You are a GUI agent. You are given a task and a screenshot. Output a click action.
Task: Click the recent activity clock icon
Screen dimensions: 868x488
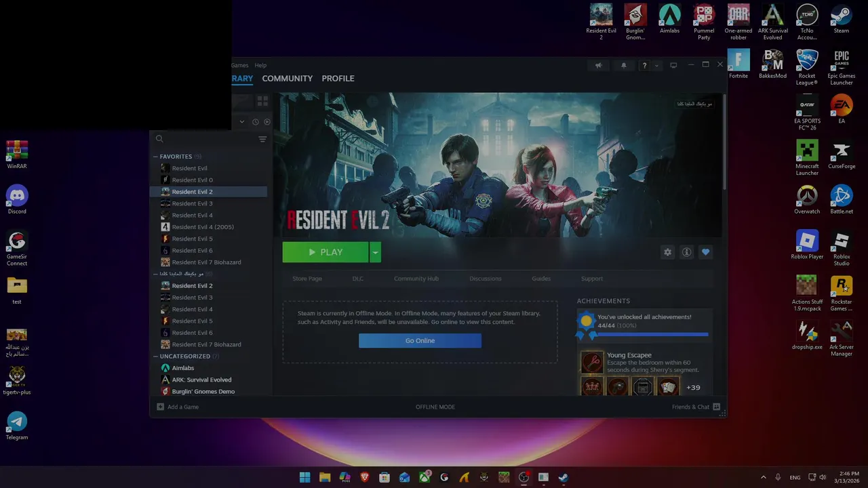[x=256, y=122]
